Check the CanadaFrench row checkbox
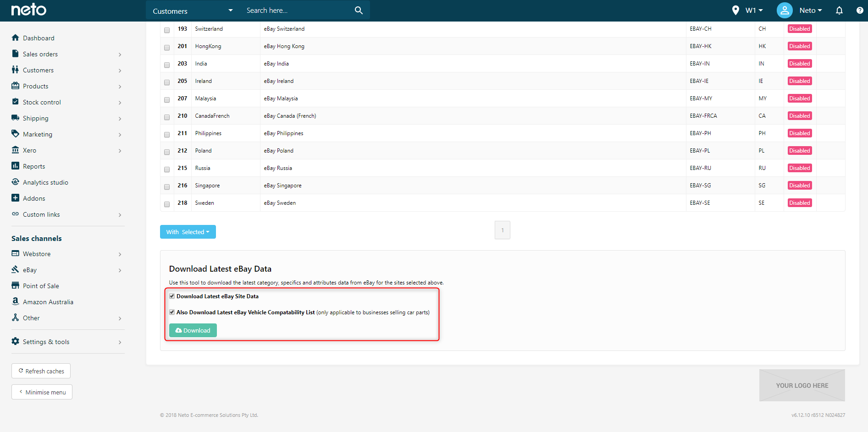The width and height of the screenshot is (868, 432). tap(167, 117)
